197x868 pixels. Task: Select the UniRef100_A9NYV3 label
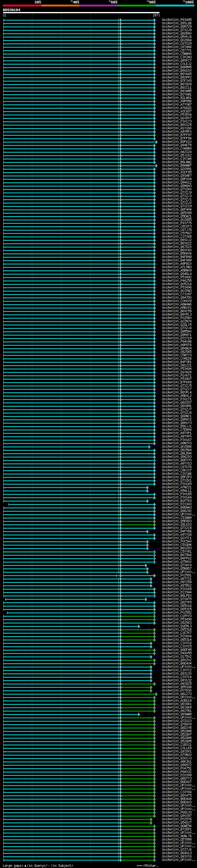pyautogui.click(x=177, y=443)
